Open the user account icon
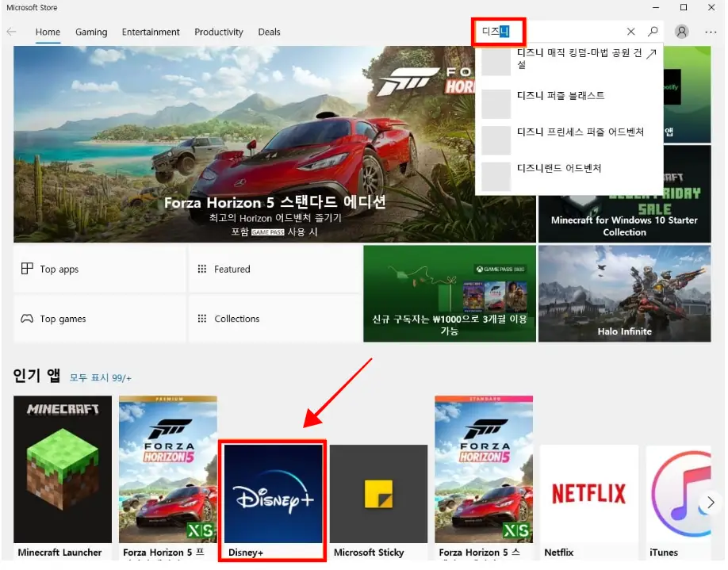Screen dimensions: 728x570 [x=681, y=32]
